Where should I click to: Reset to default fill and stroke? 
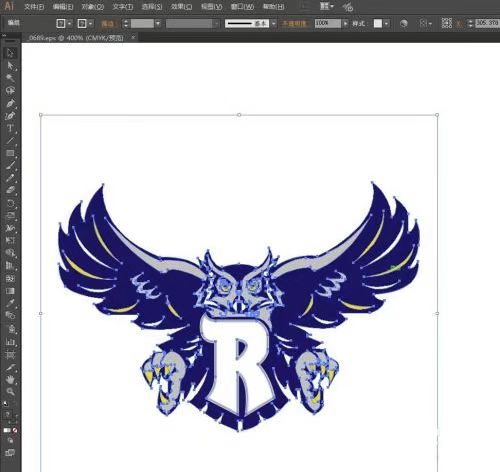coord(6,404)
